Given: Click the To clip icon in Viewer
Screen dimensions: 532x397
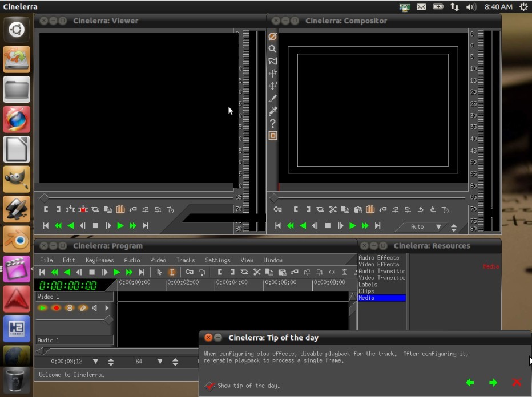Looking at the screenshot, I should point(95,209).
